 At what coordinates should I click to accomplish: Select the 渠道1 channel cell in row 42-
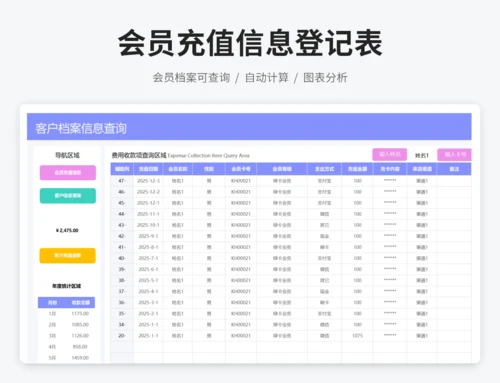tap(422, 236)
